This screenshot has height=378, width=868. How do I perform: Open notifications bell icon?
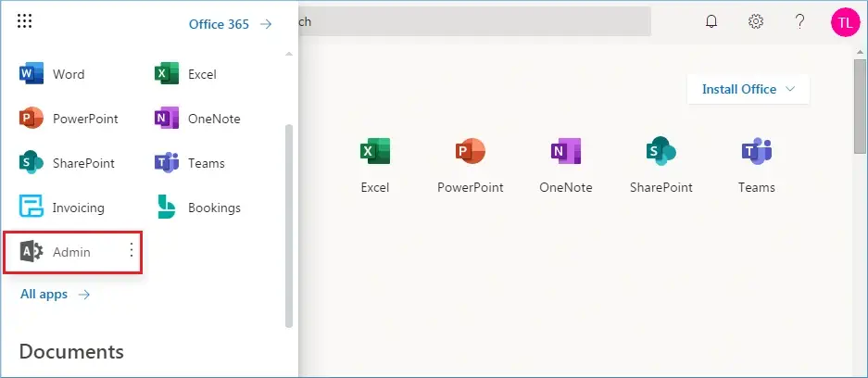click(x=711, y=21)
